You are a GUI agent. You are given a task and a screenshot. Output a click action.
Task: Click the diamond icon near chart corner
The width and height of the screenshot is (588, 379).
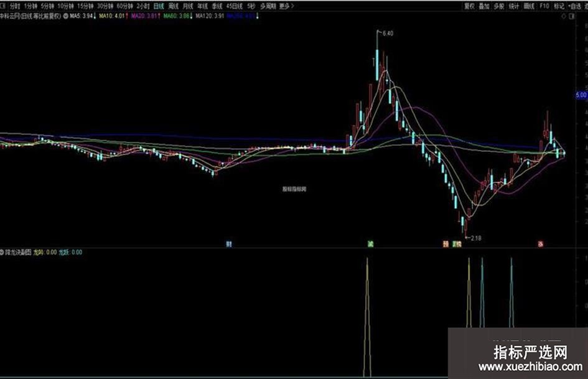coord(564,16)
